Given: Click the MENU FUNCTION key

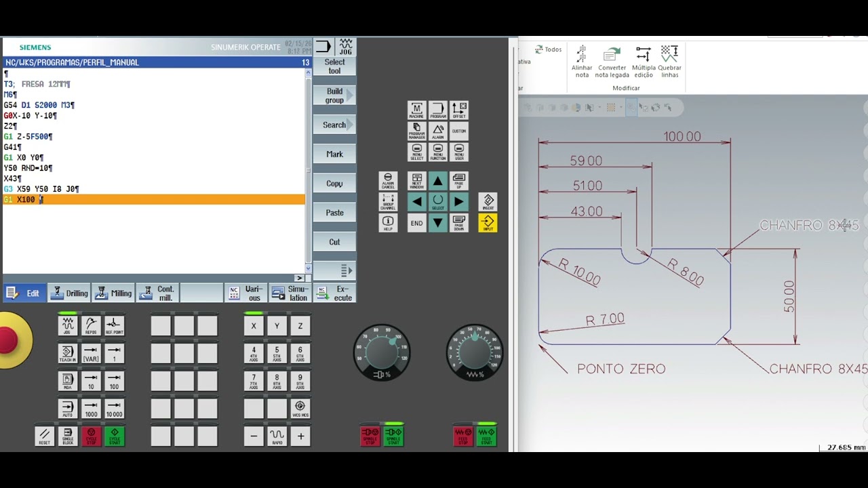Looking at the screenshot, I should click(438, 152).
